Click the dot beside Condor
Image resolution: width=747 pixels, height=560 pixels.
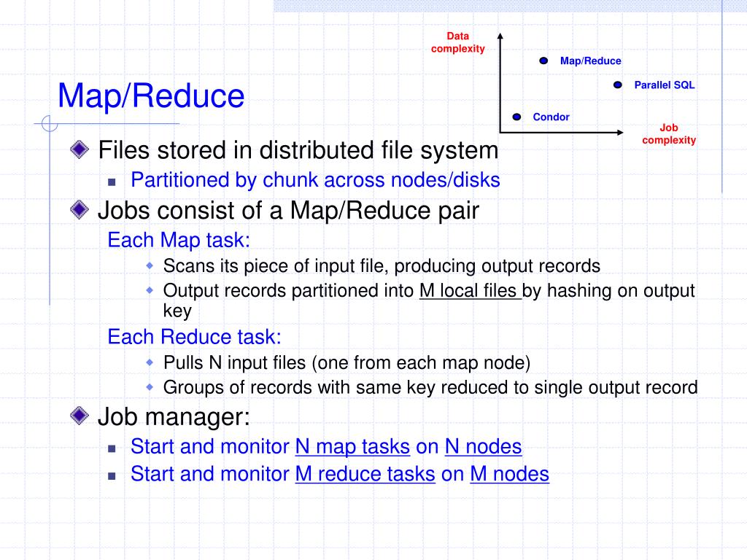[x=517, y=117]
